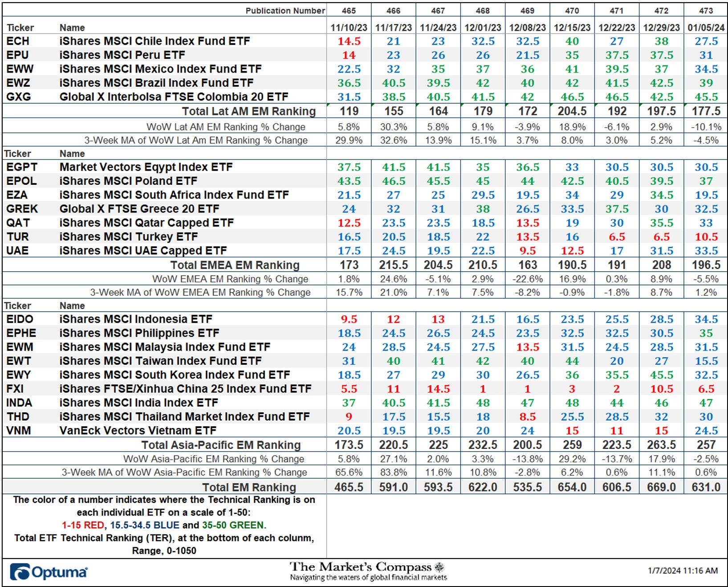Select the EWY ticker cell
The width and height of the screenshot is (728, 587).
click(x=19, y=375)
